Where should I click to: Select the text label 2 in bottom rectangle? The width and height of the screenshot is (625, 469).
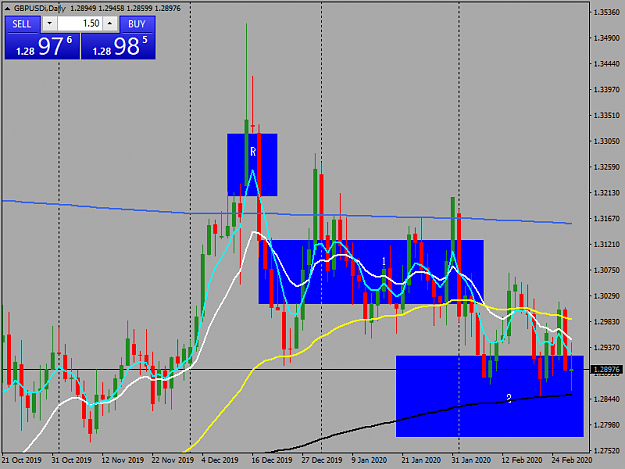[509, 398]
